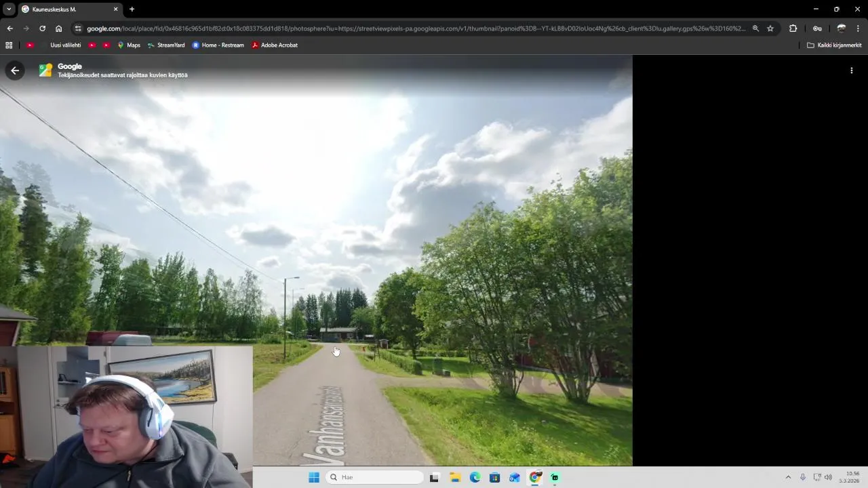
Task: Open the volume speaker tray icon
Action: pos(828,477)
